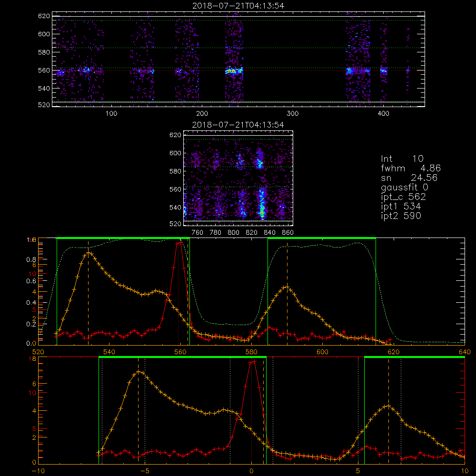Click the red peak apex in bottom plot

(252, 361)
